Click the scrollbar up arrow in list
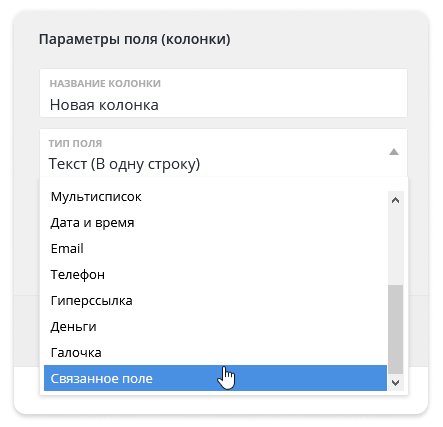The height and width of the screenshot is (427, 443). pos(396,200)
